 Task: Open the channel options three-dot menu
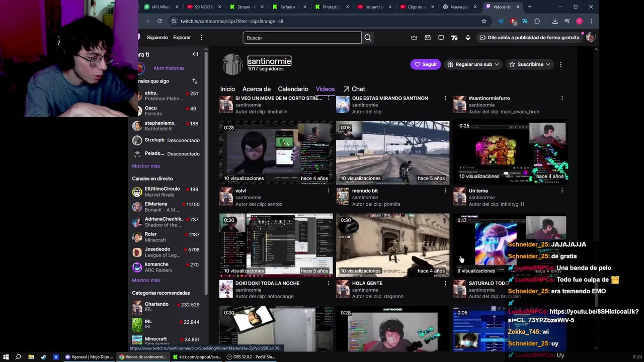560,64
